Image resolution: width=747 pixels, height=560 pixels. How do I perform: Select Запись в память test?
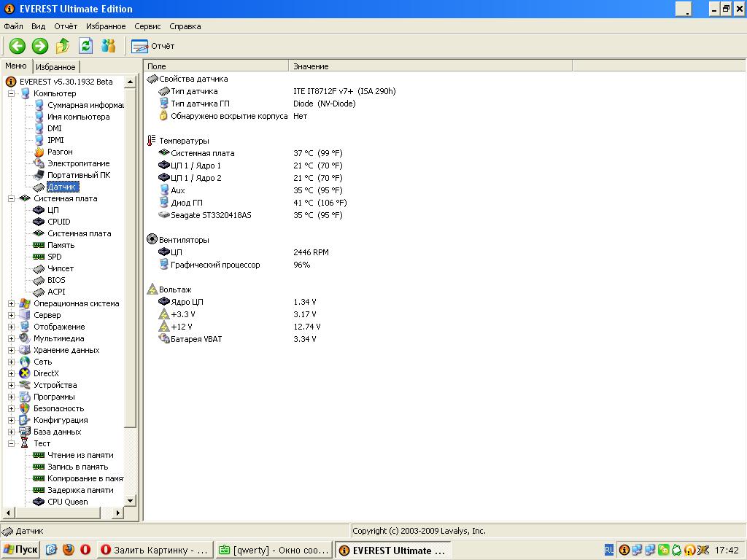point(77,467)
